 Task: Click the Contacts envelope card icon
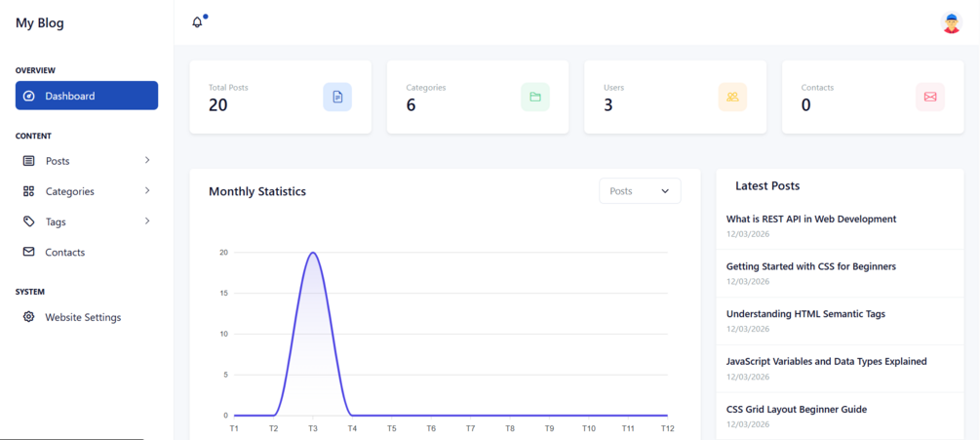click(930, 97)
